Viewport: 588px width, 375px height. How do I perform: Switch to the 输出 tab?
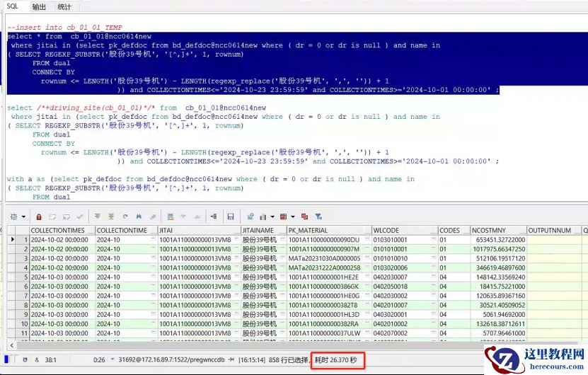coord(39,6)
